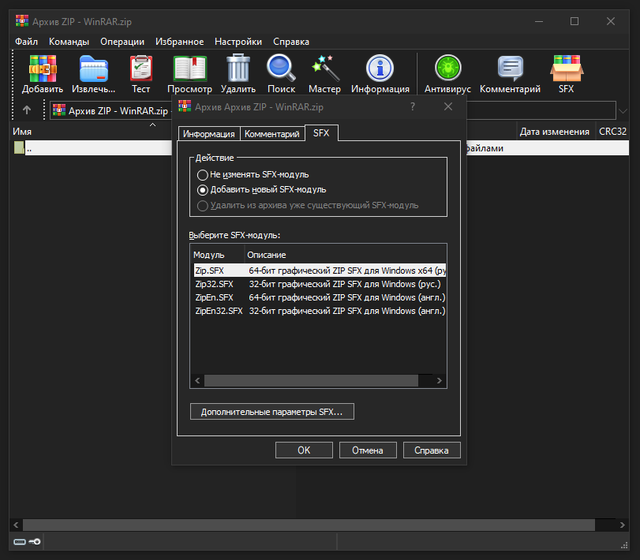The width and height of the screenshot is (640, 560).
Task: Open the Команды menu
Action: pyautogui.click(x=69, y=42)
